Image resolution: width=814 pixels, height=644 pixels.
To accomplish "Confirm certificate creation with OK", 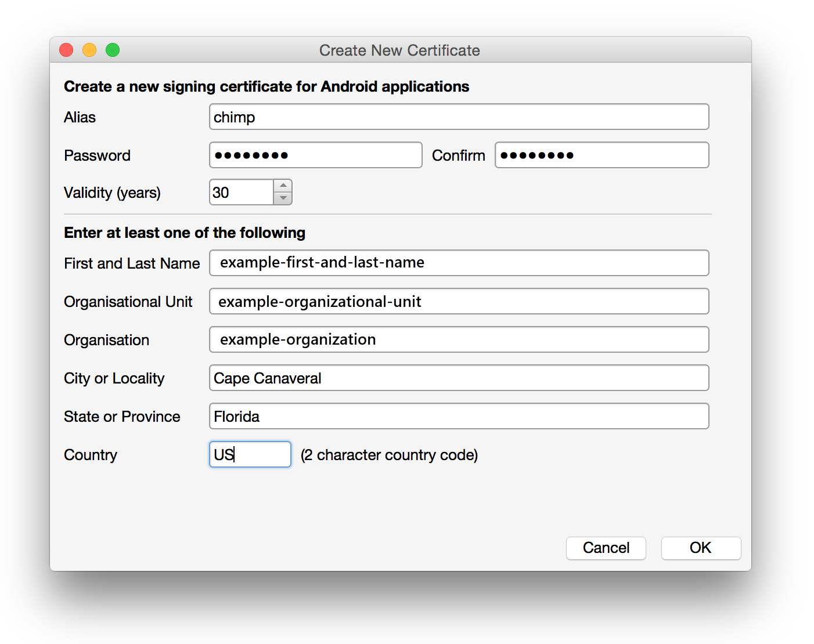I will pyautogui.click(x=701, y=548).
